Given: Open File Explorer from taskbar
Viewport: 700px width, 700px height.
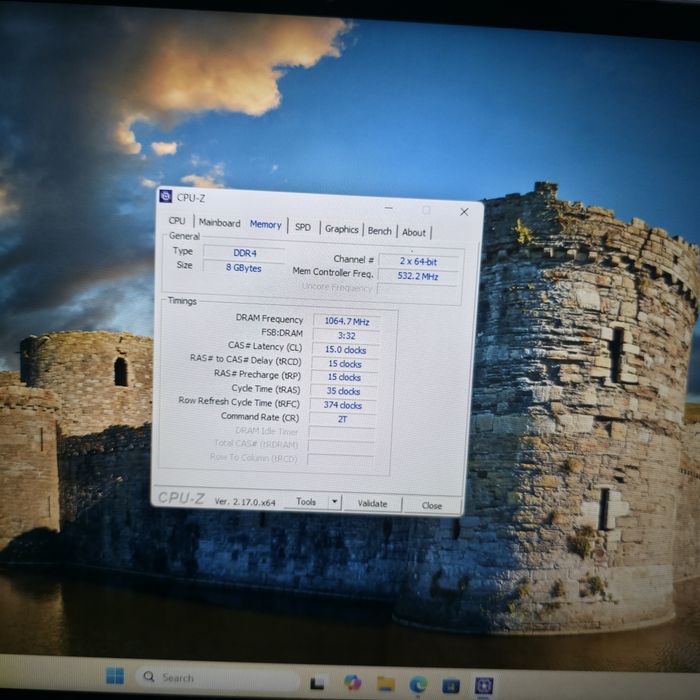Looking at the screenshot, I should tap(386, 683).
